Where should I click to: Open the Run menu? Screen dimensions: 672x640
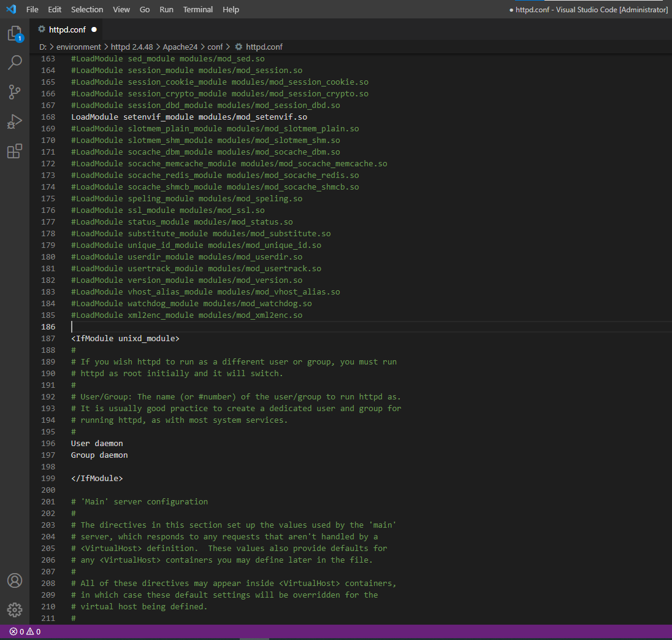(x=166, y=9)
